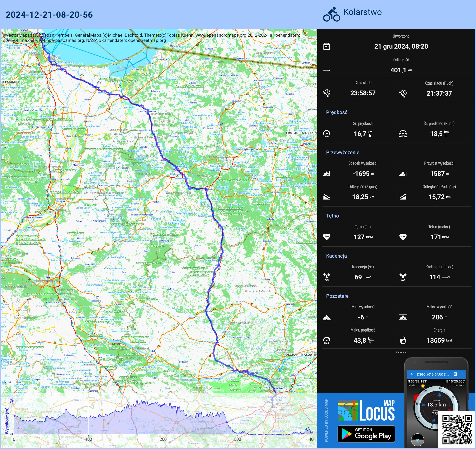Click the phone compass dial image
Screen dimensions: 476x449
coord(436,408)
